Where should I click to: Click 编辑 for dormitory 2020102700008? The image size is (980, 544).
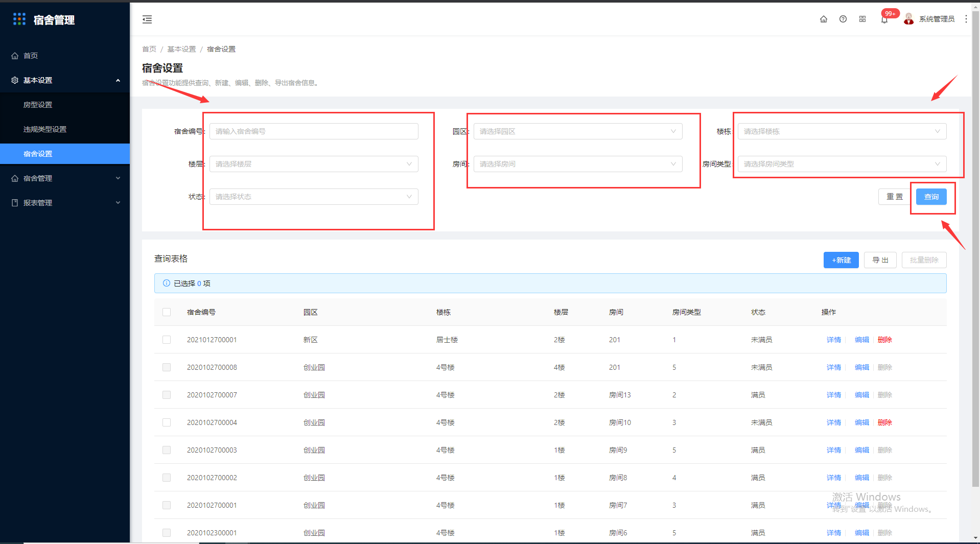(862, 367)
